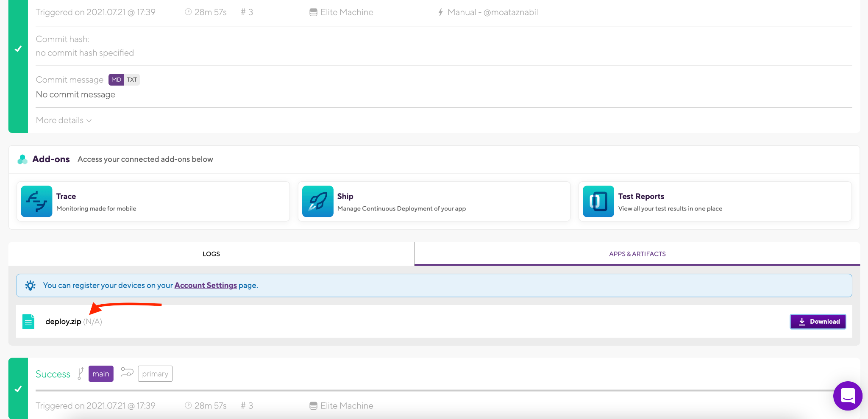Click the lower build success checkmark
Screen dimensions: 868x419
click(18, 388)
